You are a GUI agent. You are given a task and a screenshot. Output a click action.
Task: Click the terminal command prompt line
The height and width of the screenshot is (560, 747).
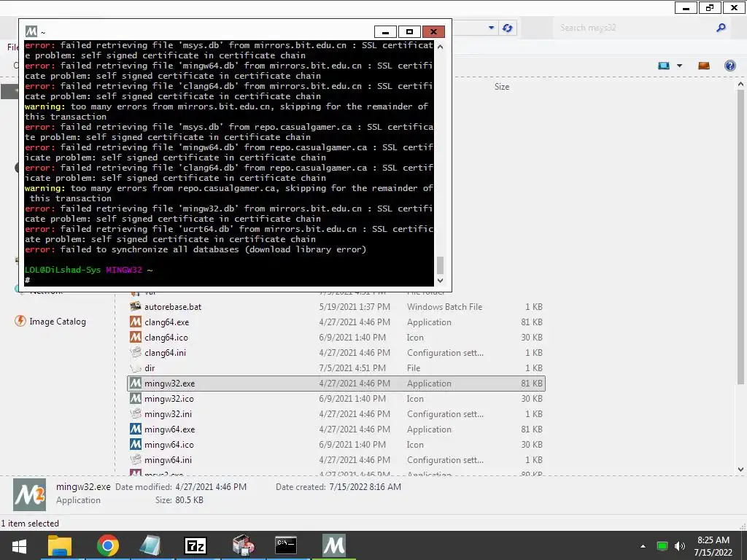228,280
